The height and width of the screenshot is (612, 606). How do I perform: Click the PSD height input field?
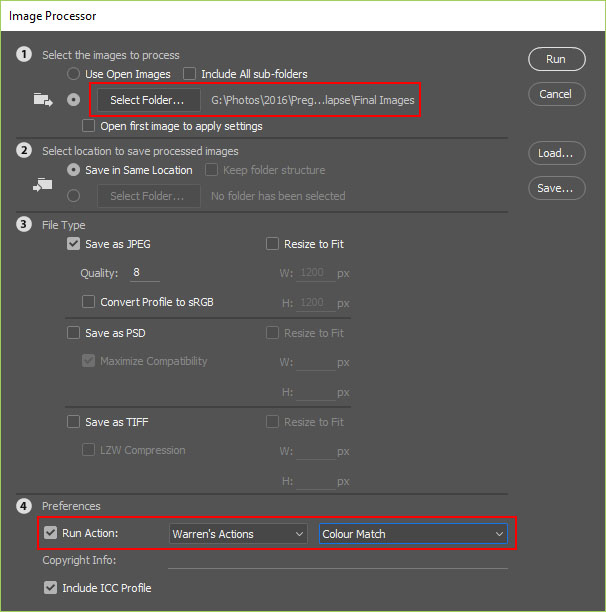(x=316, y=392)
